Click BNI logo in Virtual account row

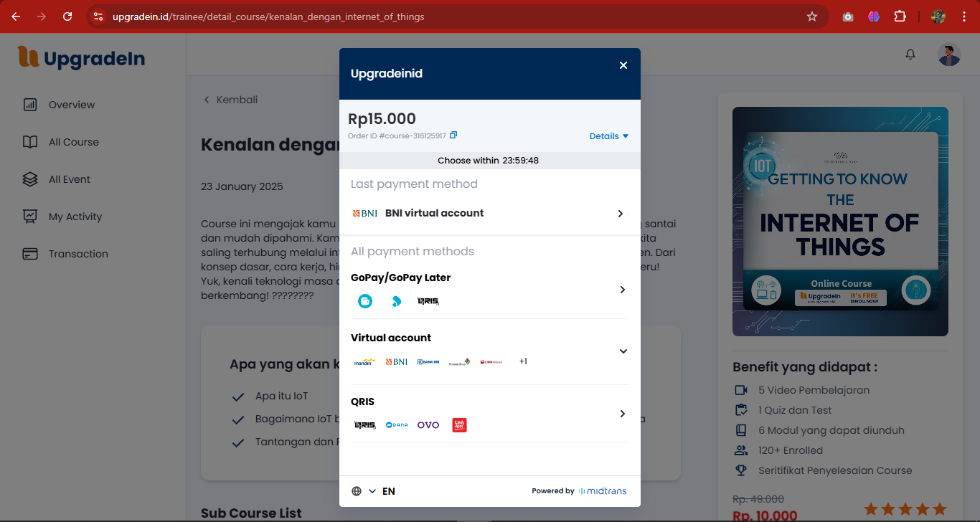(396, 362)
